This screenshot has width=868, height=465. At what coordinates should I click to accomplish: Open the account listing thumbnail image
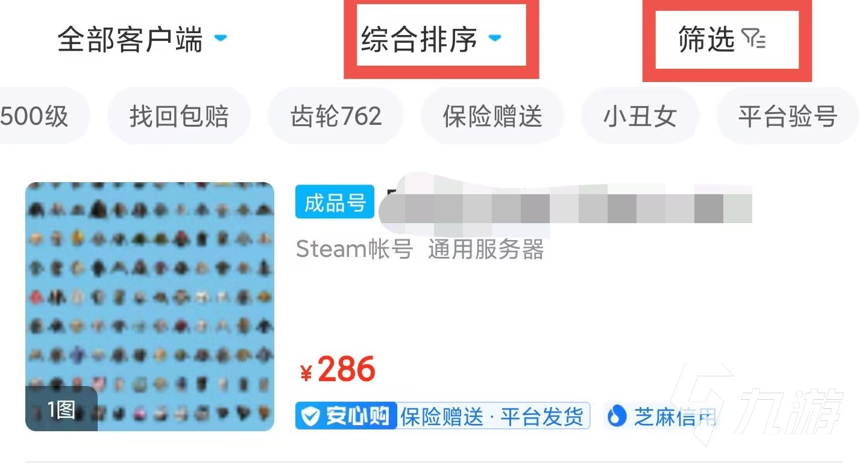pyautogui.click(x=149, y=306)
